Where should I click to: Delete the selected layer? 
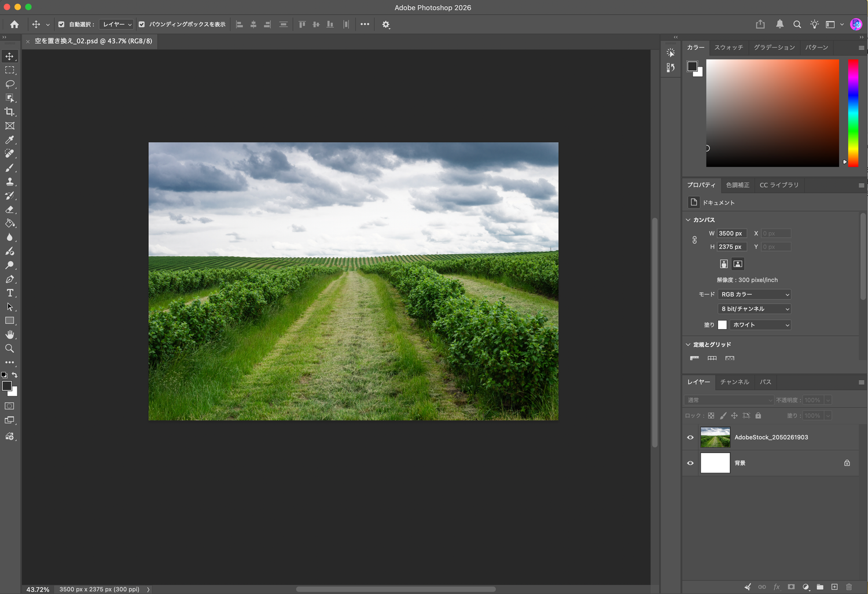click(849, 586)
